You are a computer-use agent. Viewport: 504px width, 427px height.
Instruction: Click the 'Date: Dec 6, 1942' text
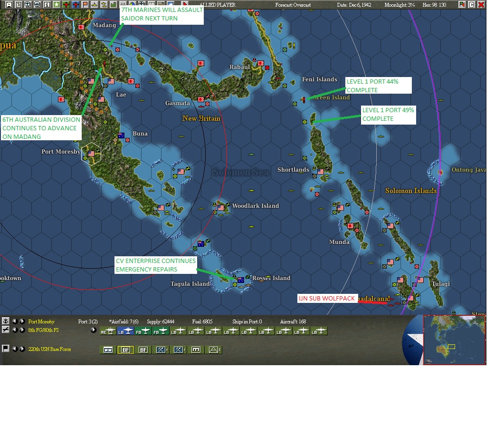[x=354, y=5]
